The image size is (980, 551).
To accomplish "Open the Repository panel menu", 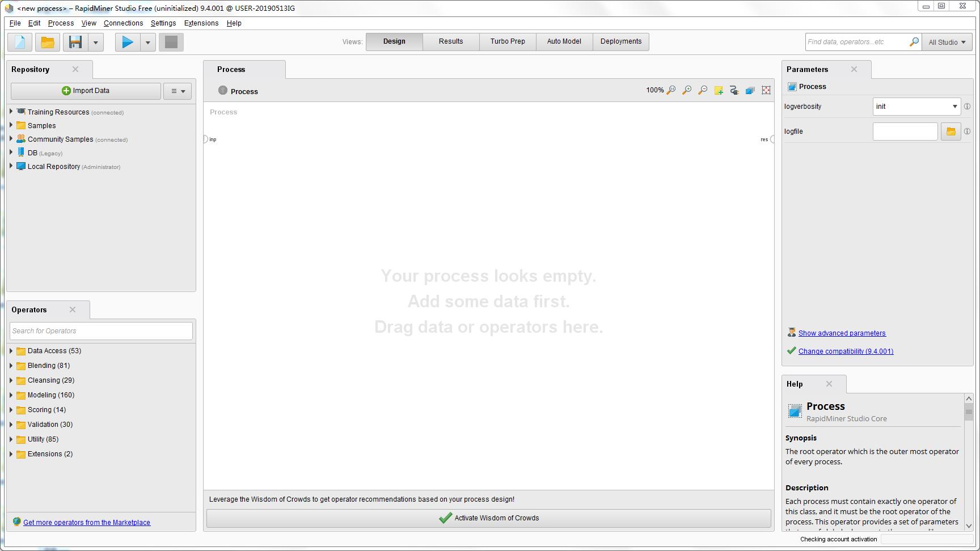I will click(178, 91).
